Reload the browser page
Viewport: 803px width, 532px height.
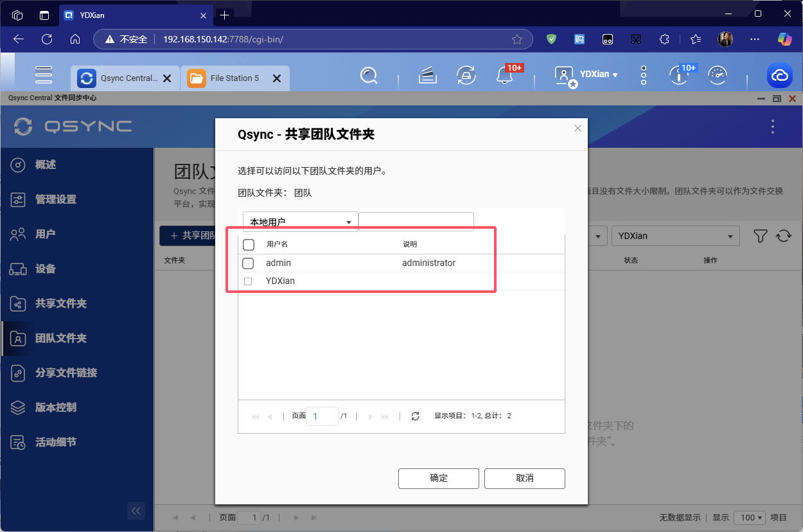click(47, 39)
